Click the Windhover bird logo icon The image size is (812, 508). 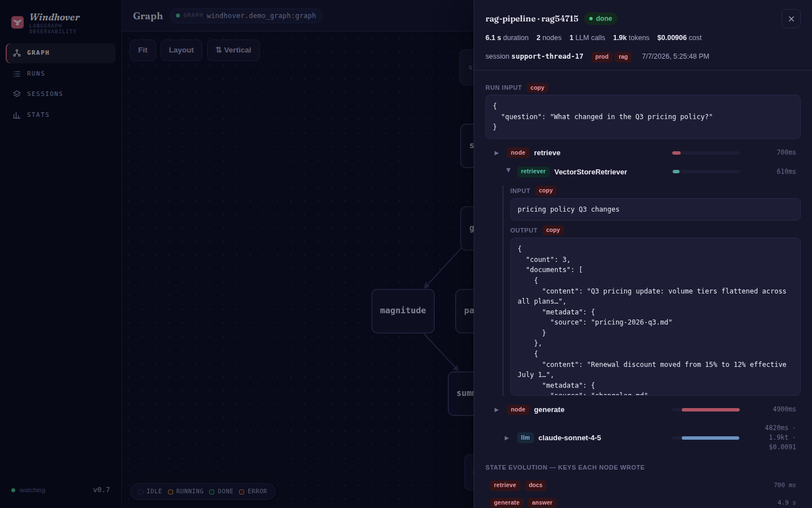point(17,23)
